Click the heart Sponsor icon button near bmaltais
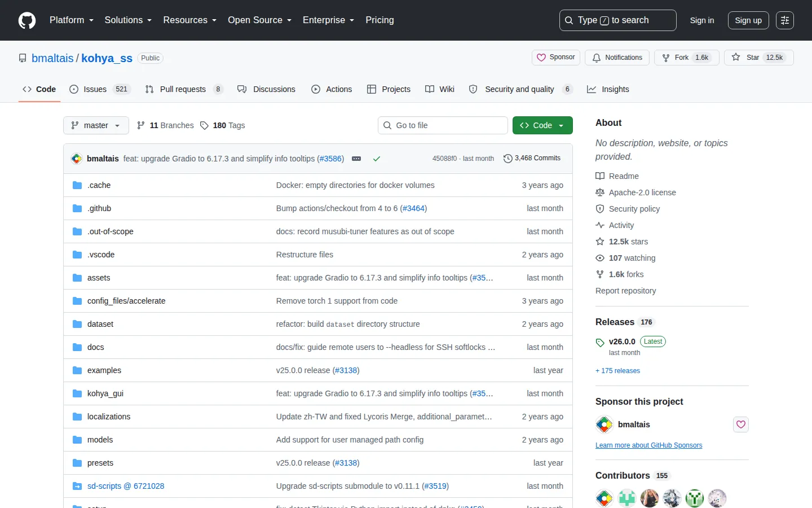 [x=741, y=424]
